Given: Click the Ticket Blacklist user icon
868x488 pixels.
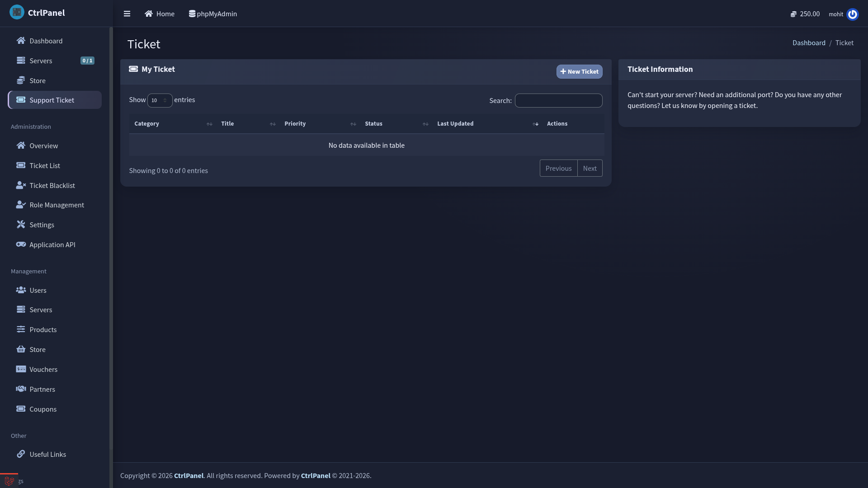Looking at the screenshot, I should pyautogui.click(x=21, y=185).
